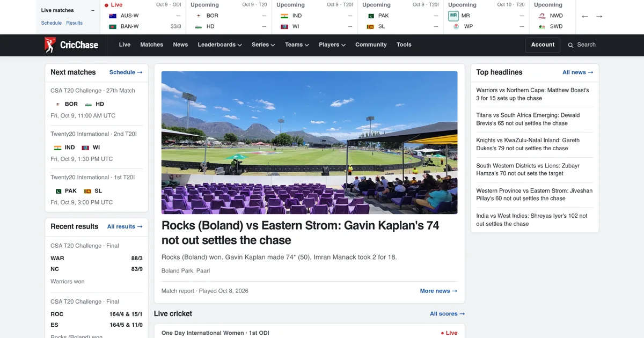Open the Matches nav item

click(x=151, y=45)
